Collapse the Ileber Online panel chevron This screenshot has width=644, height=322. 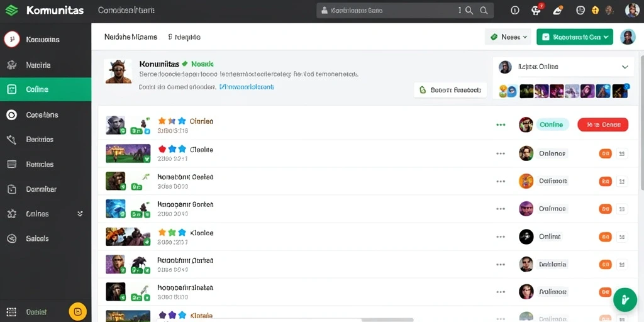625,67
